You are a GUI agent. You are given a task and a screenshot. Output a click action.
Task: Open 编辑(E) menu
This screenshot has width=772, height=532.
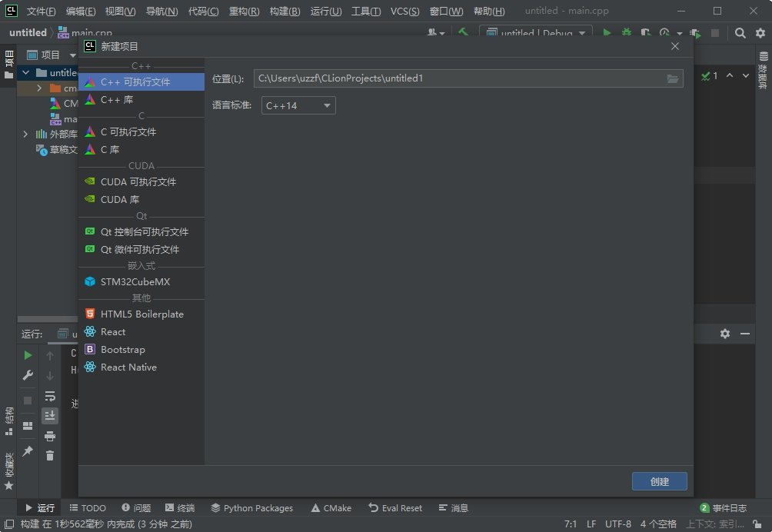tap(81, 11)
